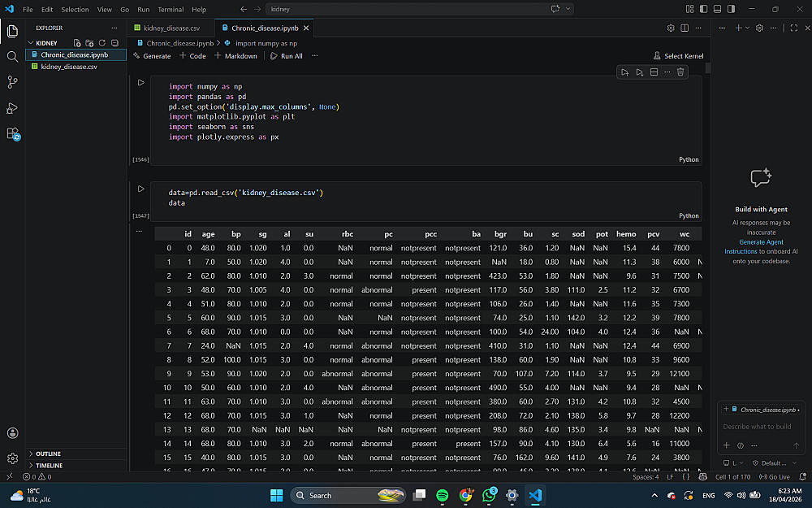Toggle the secondary side bar visibility
This screenshot has height=508, width=812.
(729, 9)
